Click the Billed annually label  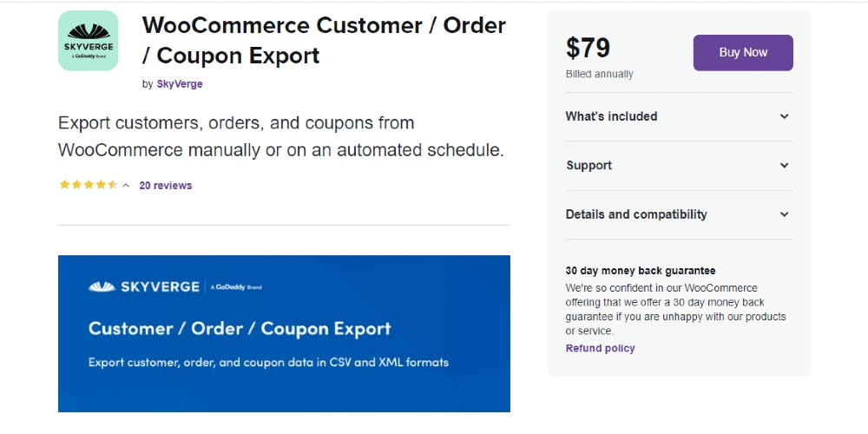click(600, 74)
